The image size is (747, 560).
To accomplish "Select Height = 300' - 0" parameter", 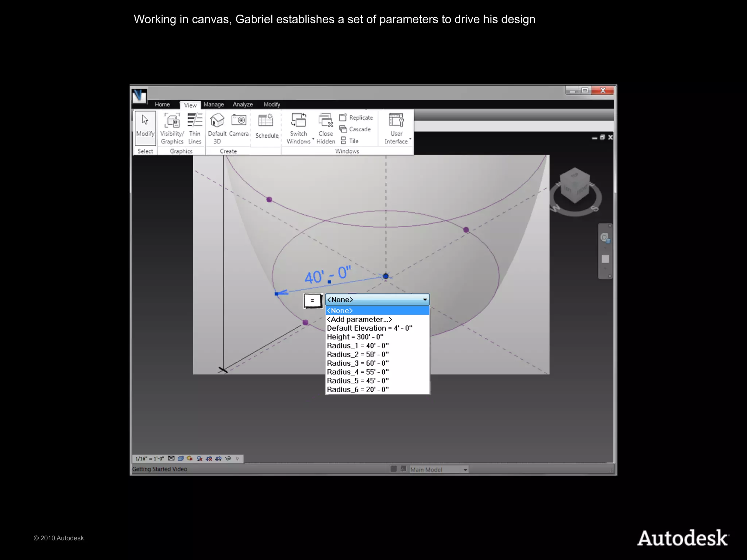I will coord(377,337).
